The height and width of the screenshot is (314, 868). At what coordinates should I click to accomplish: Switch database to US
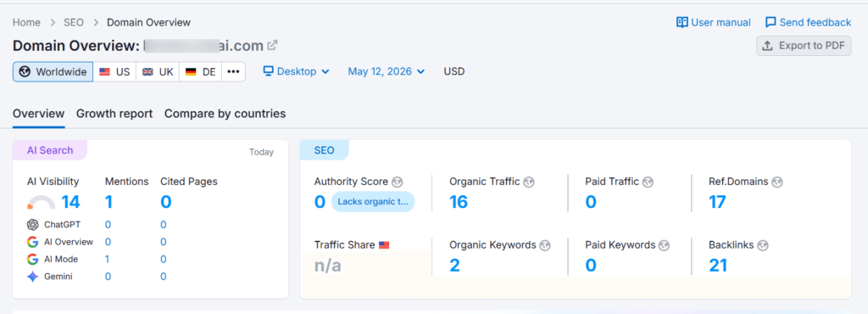tap(114, 72)
